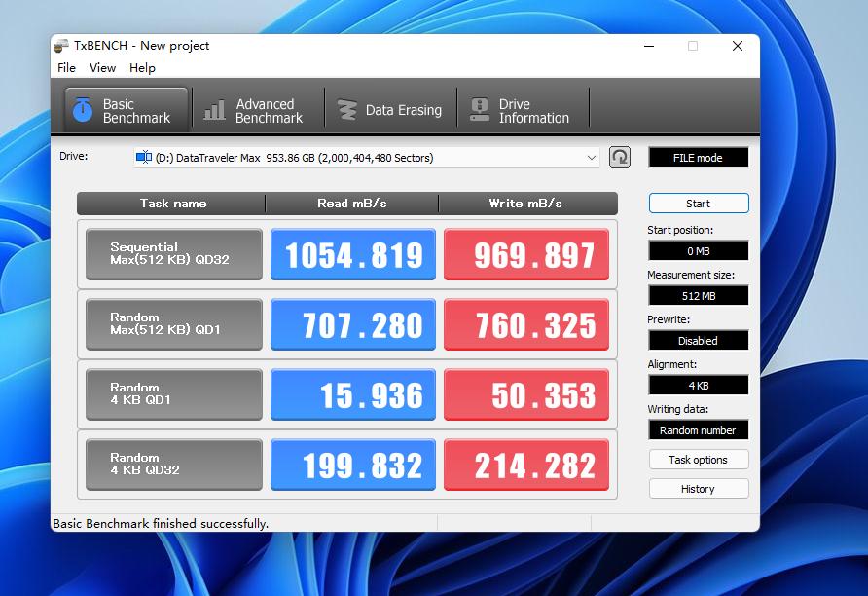Image resolution: width=868 pixels, height=596 pixels.
Task: Click the Random Max(512 KB) QD1 task button
Action: [x=174, y=324]
